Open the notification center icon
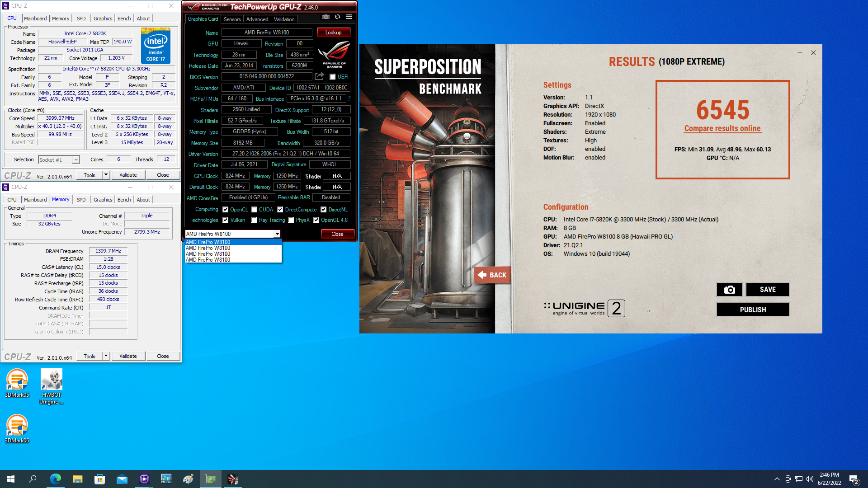 click(854, 479)
